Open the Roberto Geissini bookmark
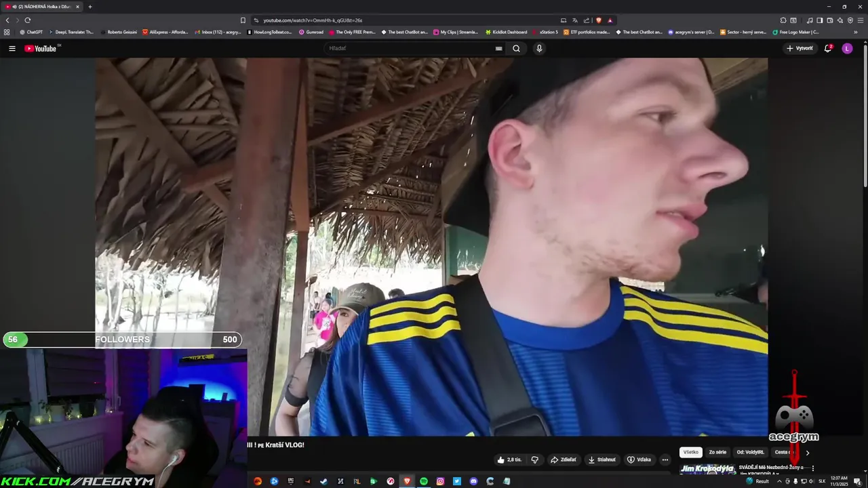 point(118,32)
